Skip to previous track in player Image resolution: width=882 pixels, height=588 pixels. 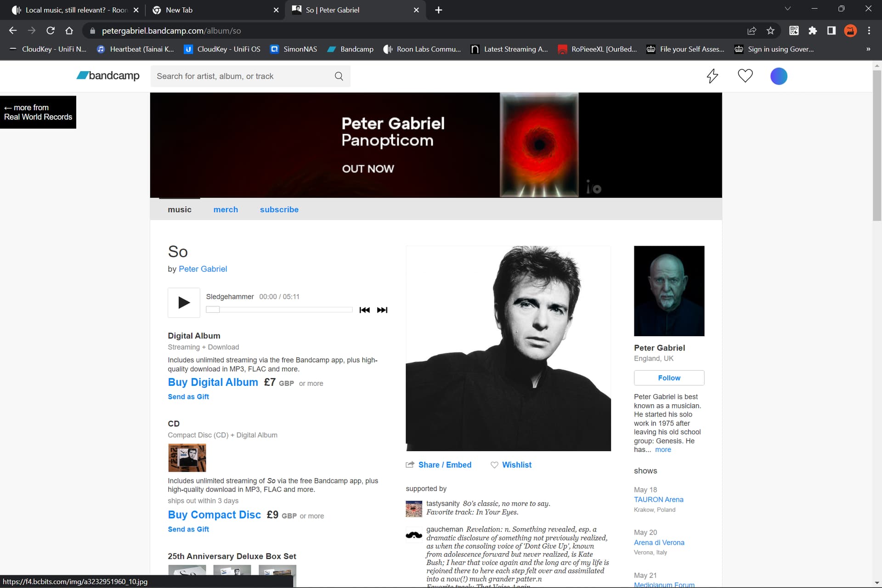364,310
